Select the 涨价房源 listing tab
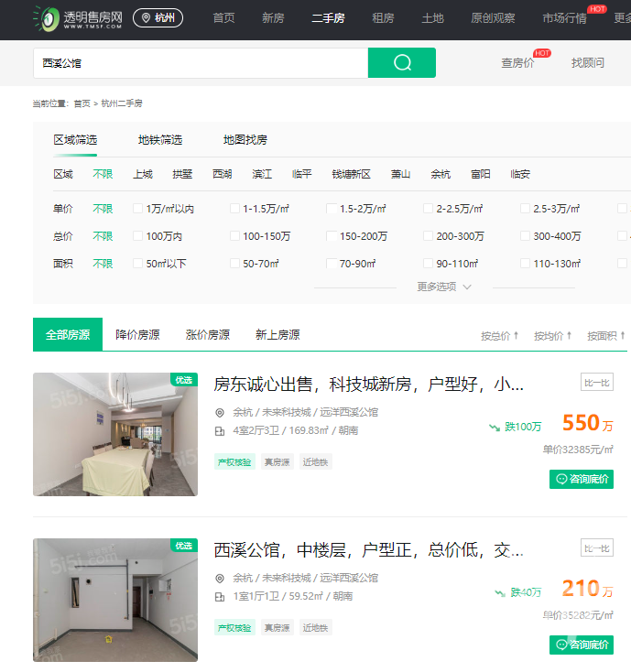This screenshot has width=631, height=672. 208,334
